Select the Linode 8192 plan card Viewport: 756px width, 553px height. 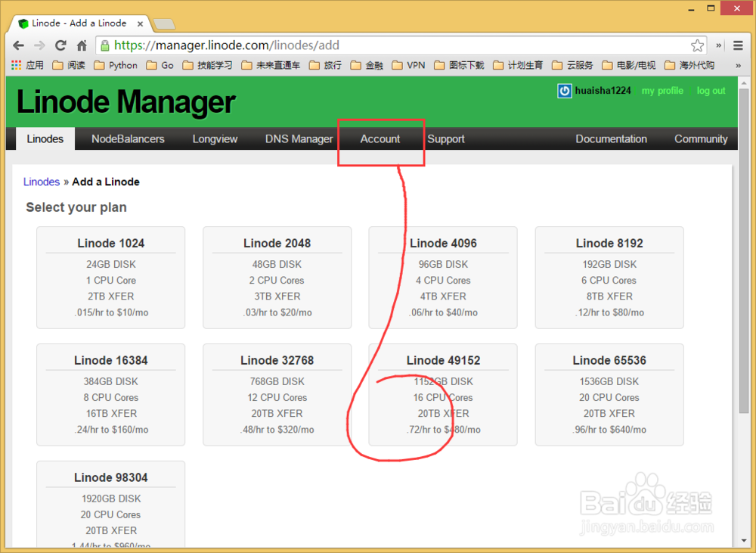609,278
